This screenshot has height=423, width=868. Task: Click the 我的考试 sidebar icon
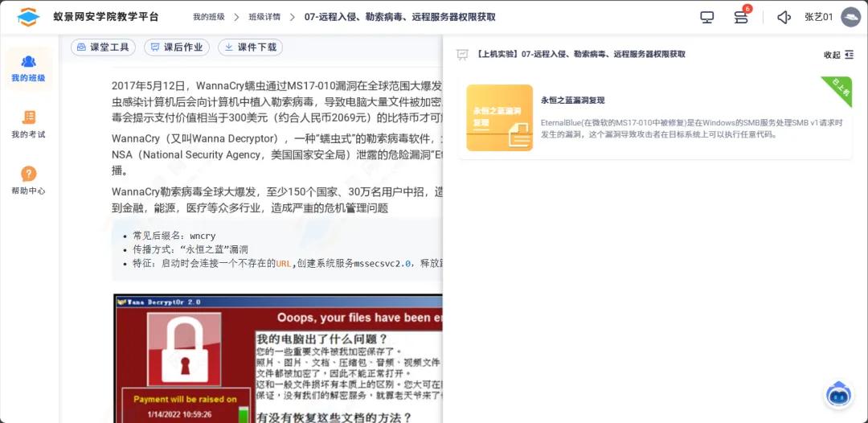click(x=28, y=117)
